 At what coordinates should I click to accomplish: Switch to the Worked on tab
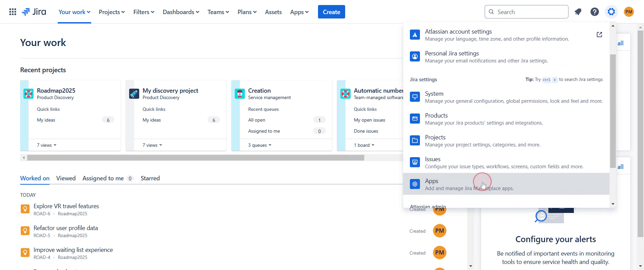click(x=35, y=178)
